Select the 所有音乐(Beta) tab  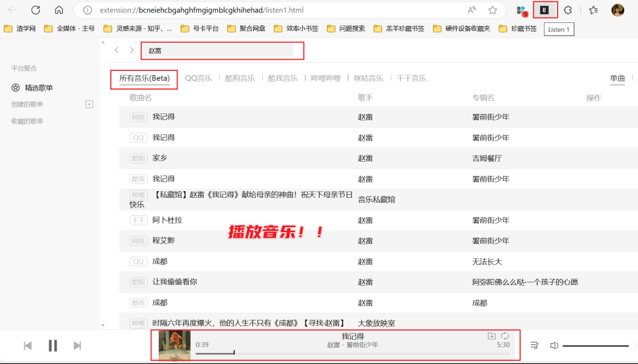coord(144,79)
